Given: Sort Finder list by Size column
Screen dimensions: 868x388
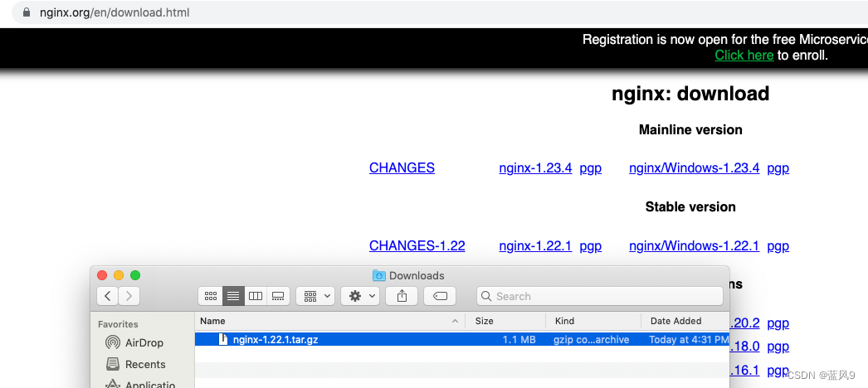Looking at the screenshot, I should 505,321.
